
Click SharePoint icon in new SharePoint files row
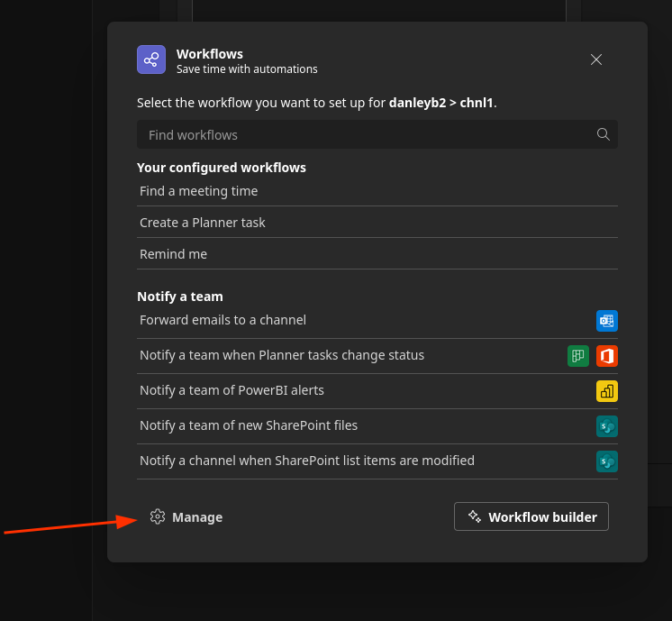click(607, 426)
